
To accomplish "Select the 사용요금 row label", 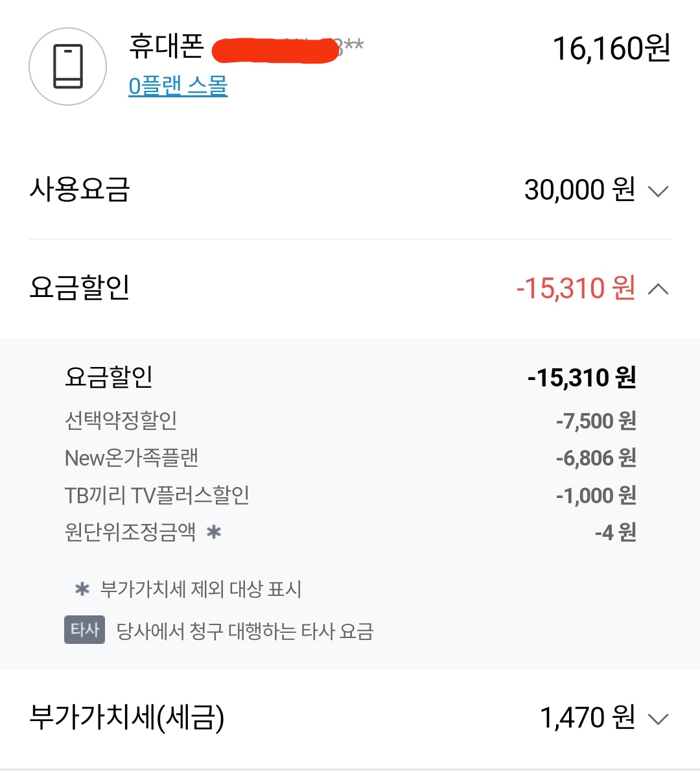I will (x=80, y=190).
